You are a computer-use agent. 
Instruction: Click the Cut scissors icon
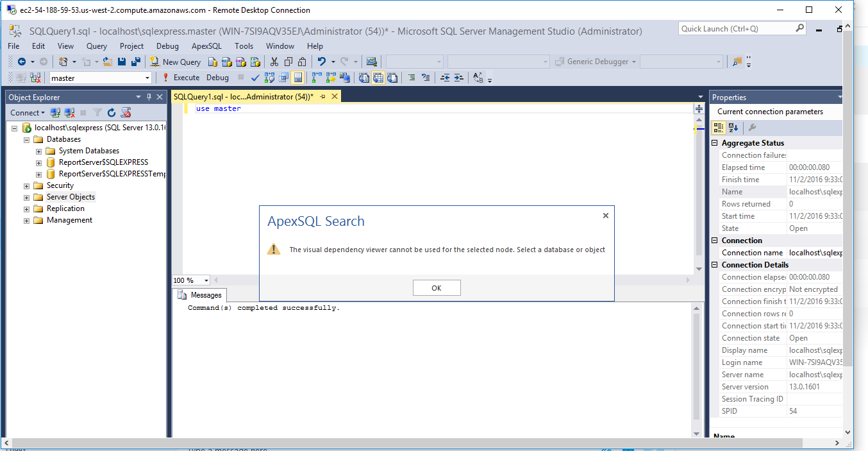tap(274, 62)
